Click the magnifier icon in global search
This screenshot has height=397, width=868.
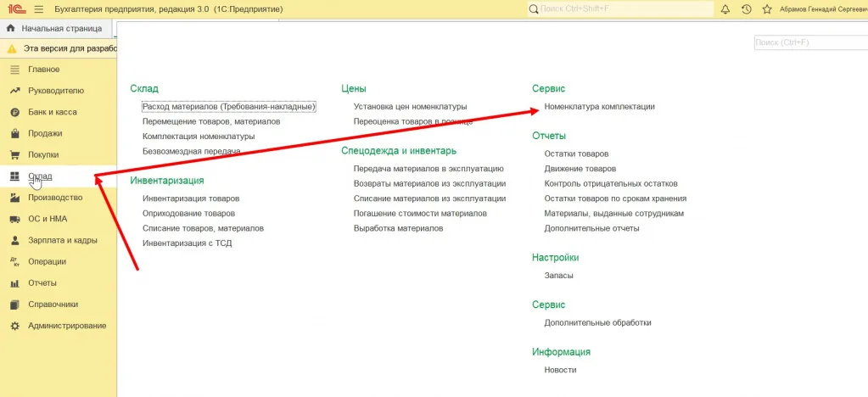534,9
